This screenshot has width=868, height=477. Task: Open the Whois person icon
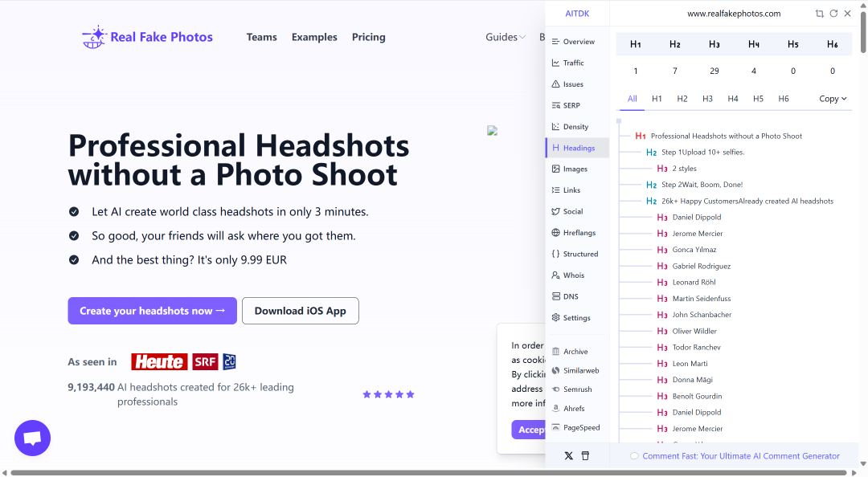click(x=556, y=275)
